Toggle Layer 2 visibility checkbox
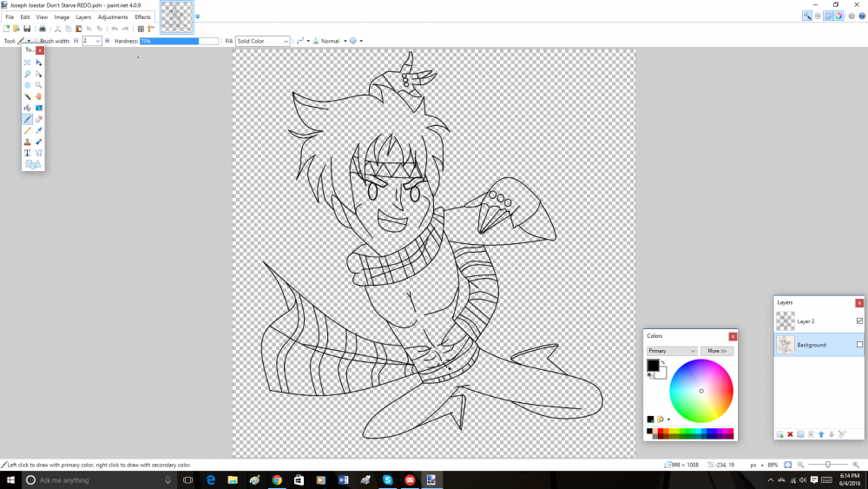The width and height of the screenshot is (868, 489). click(x=859, y=321)
